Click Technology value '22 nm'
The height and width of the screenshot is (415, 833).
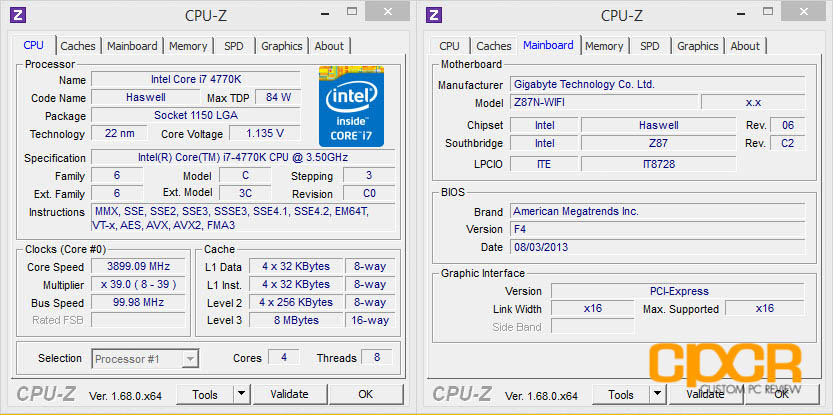(119, 133)
